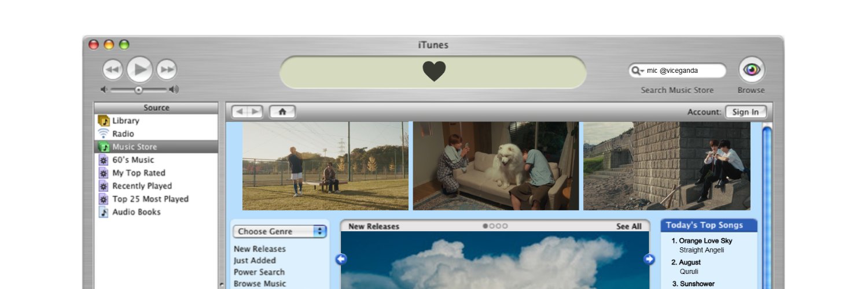This screenshot has height=289, width=868.
Task: Click the artist Straight Angeli
Action: (x=701, y=250)
